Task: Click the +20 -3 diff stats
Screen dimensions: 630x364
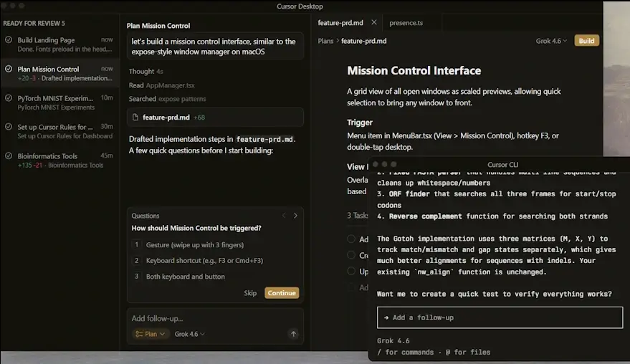Action: (x=27, y=78)
